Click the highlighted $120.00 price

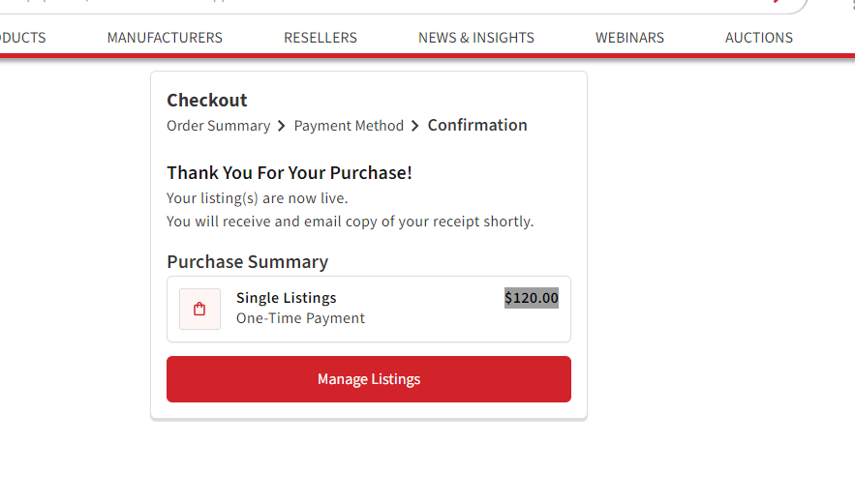531,298
